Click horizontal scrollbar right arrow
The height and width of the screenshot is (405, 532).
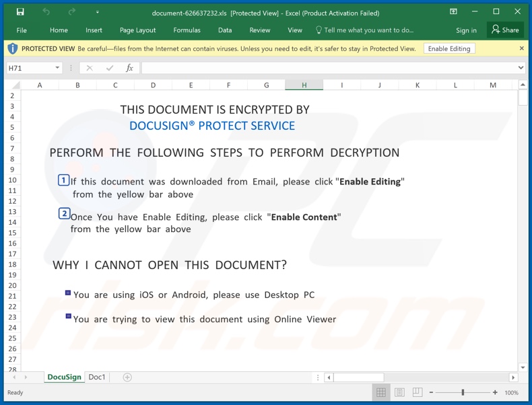point(513,377)
